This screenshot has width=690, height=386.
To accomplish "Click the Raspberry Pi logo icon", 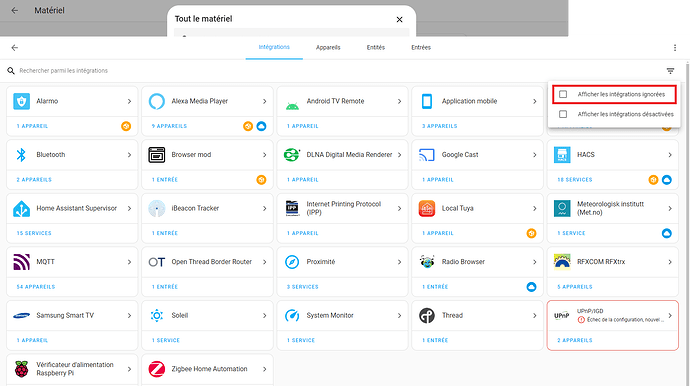I will tap(22, 369).
